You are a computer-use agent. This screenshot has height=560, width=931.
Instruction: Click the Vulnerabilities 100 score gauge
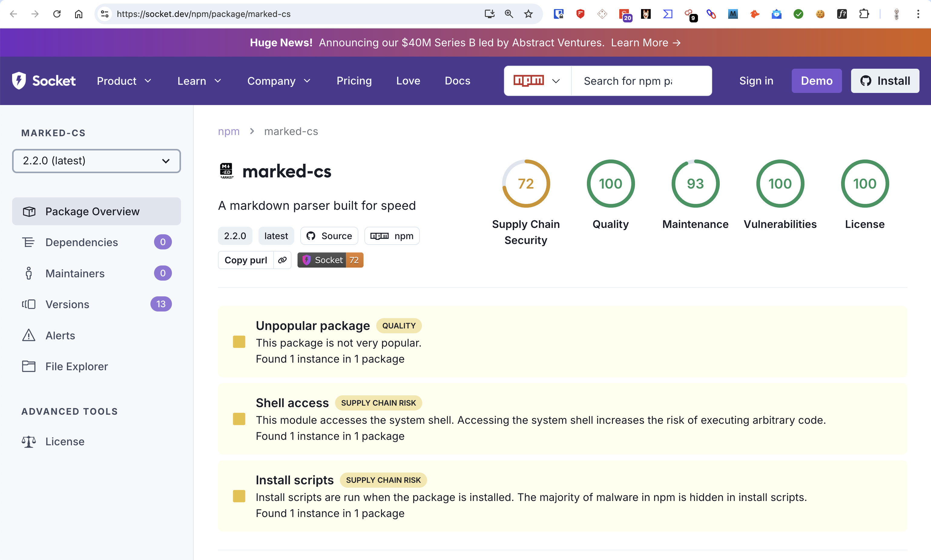coord(780,184)
